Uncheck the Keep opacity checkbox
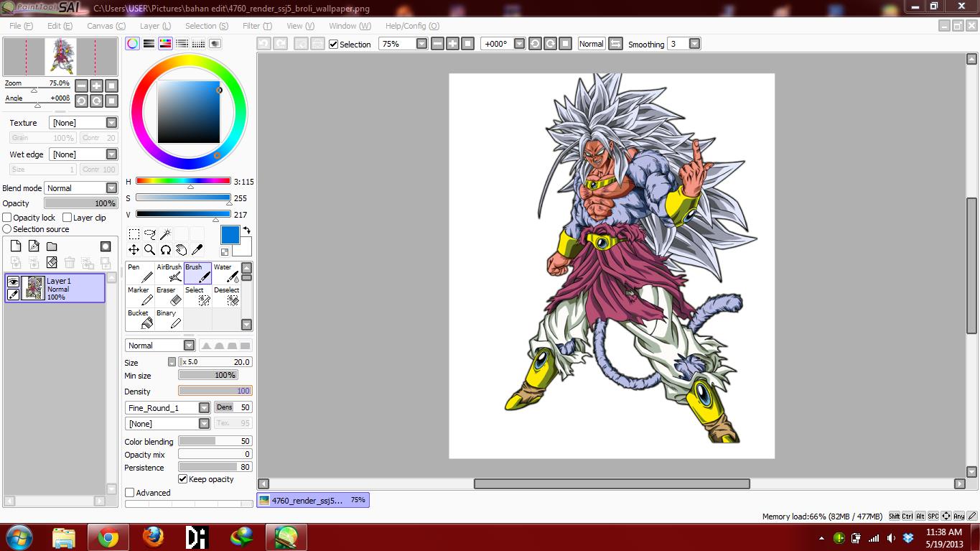 182,479
